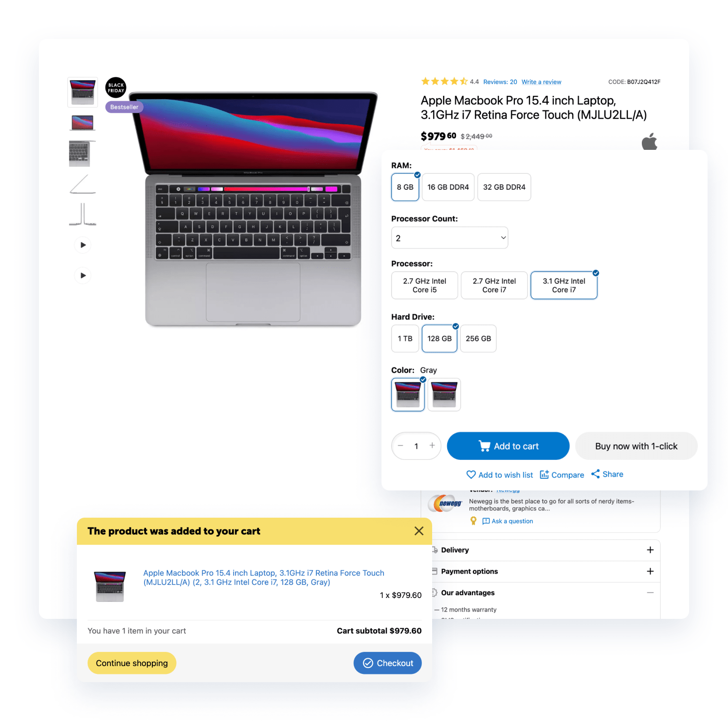Increase quantity with the plus button
This screenshot has width=728, height=723.
pos(432,445)
